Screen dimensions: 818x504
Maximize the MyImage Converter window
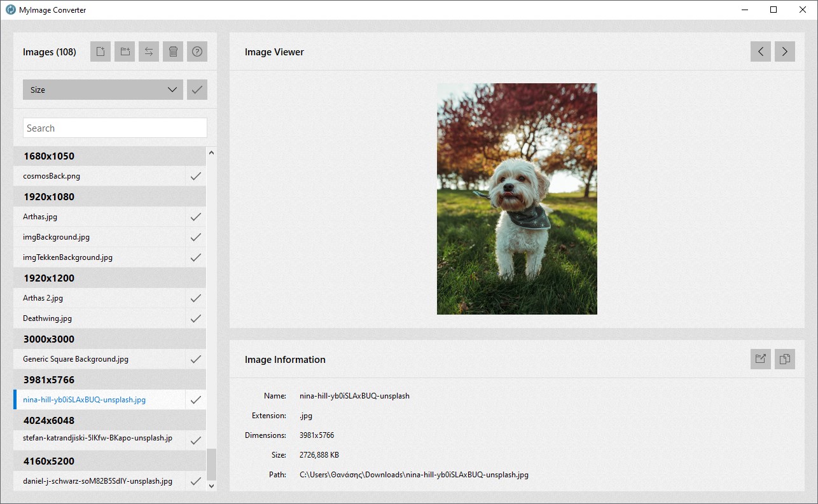point(773,10)
